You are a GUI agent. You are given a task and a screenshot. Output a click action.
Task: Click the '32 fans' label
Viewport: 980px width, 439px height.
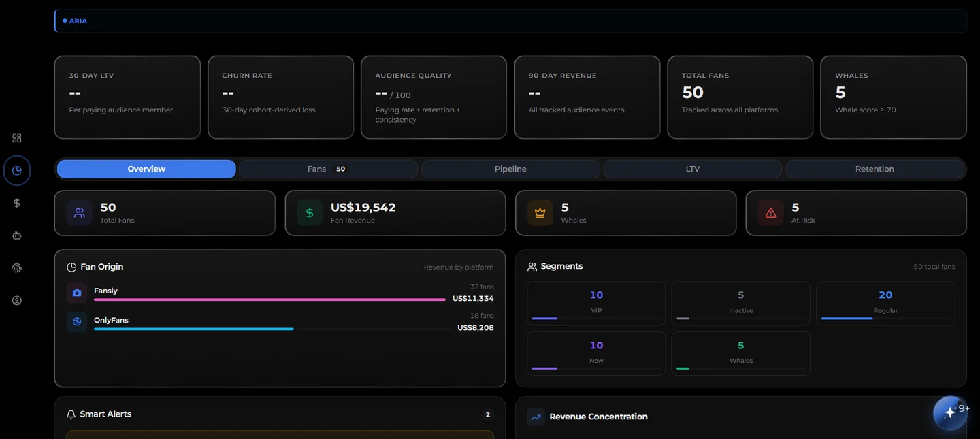coord(482,287)
